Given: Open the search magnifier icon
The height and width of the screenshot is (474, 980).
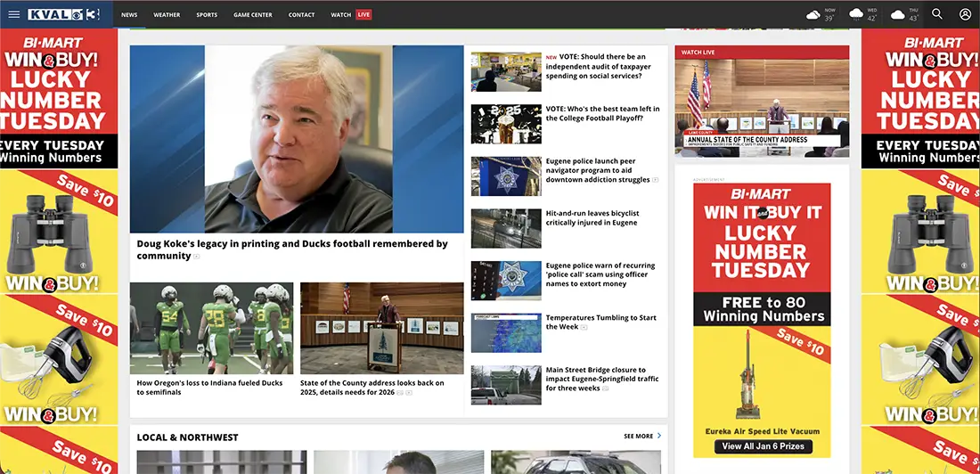Looking at the screenshot, I should tap(937, 13).
